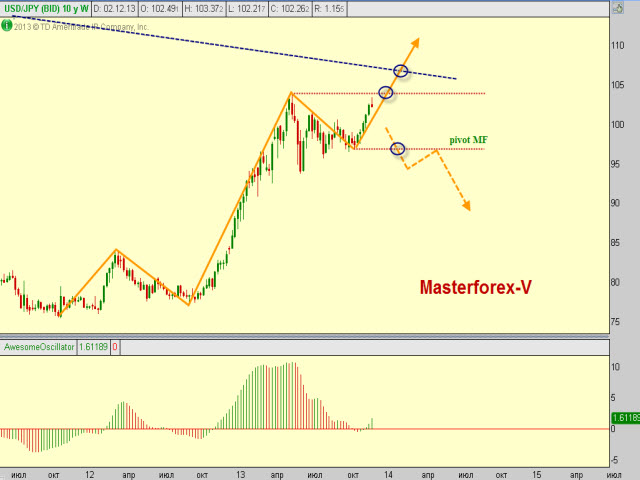
Task: Click the 2013 TD Ameritrade copyright text
Action: click(81, 27)
